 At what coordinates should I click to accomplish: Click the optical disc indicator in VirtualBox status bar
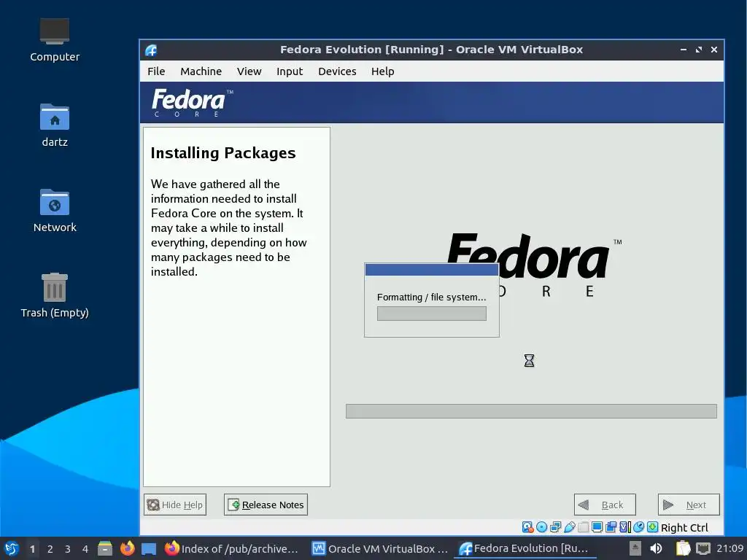point(542,527)
